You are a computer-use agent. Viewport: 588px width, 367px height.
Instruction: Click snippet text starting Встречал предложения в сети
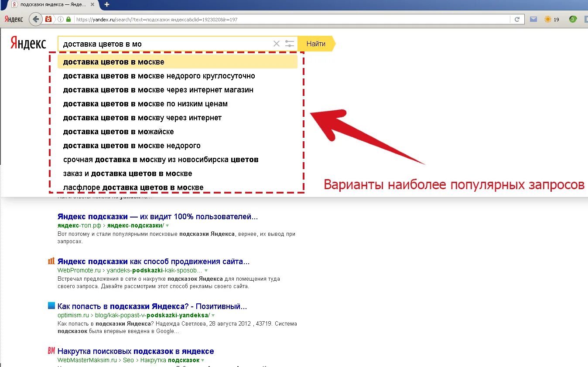(x=169, y=282)
